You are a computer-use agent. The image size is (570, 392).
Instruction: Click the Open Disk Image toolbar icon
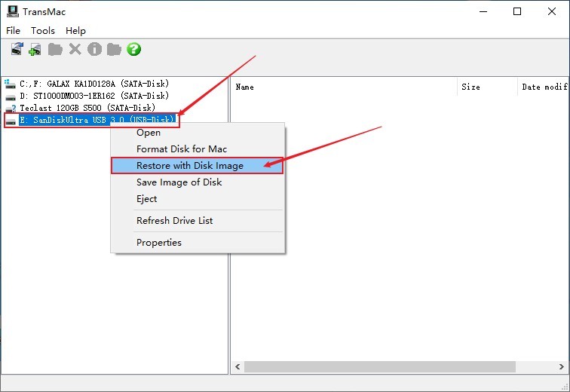[17, 49]
